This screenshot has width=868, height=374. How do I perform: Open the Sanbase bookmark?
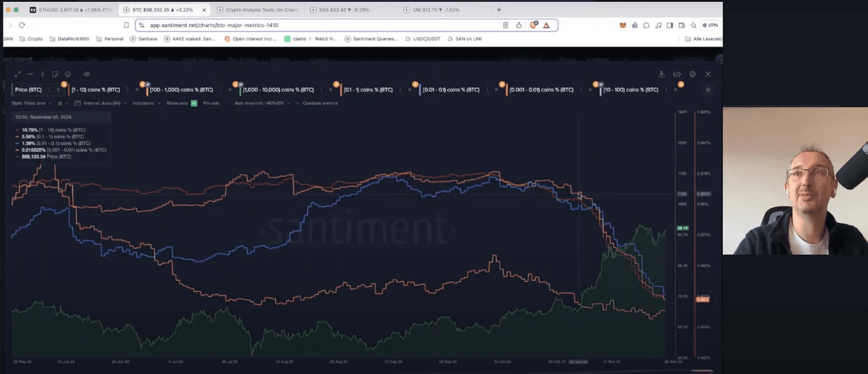(x=146, y=39)
